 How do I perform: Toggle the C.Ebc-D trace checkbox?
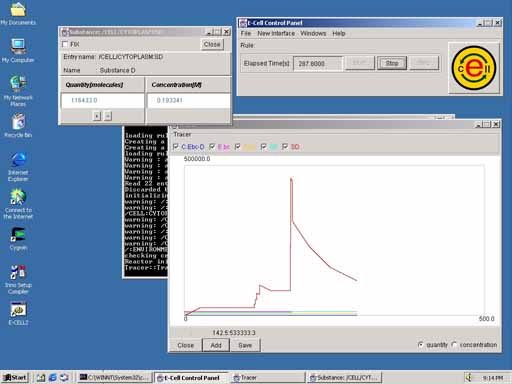[176, 147]
